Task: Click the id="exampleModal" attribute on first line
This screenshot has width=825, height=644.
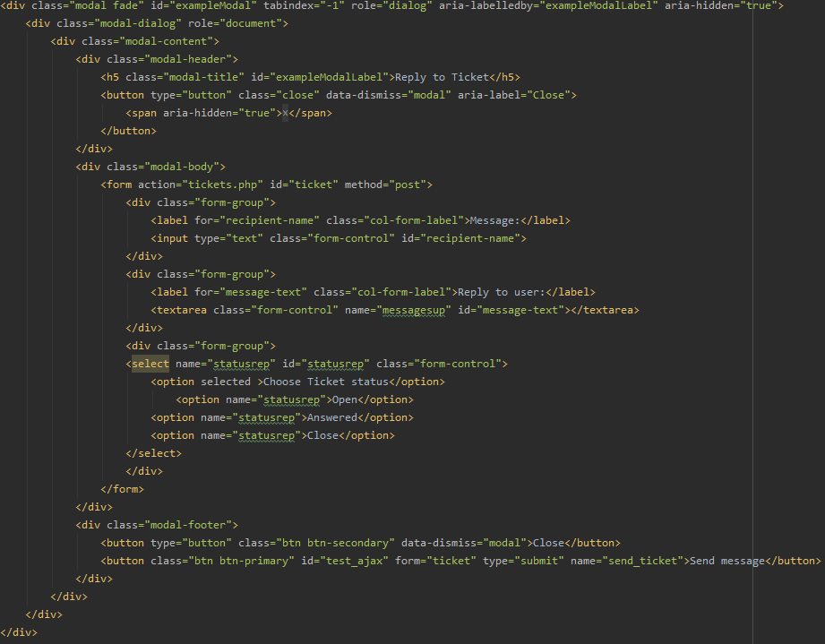Action: coord(203,5)
